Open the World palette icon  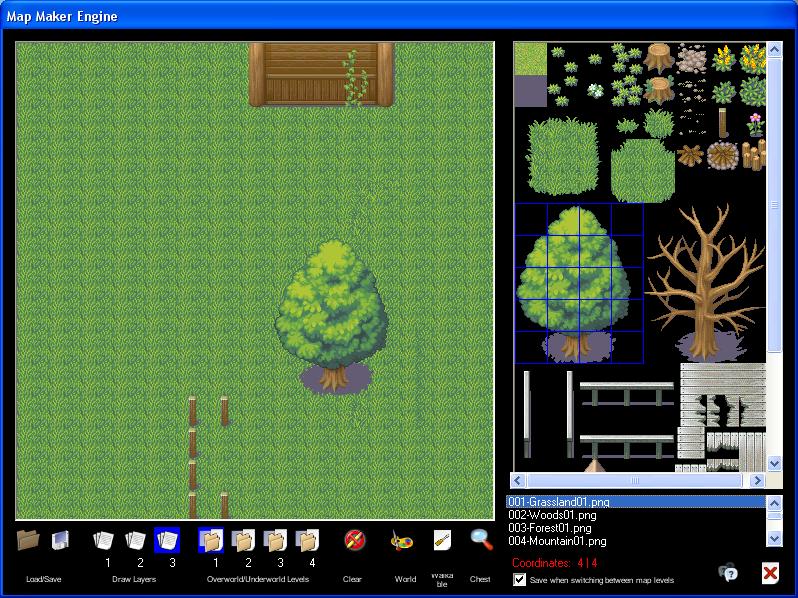pyautogui.click(x=402, y=540)
